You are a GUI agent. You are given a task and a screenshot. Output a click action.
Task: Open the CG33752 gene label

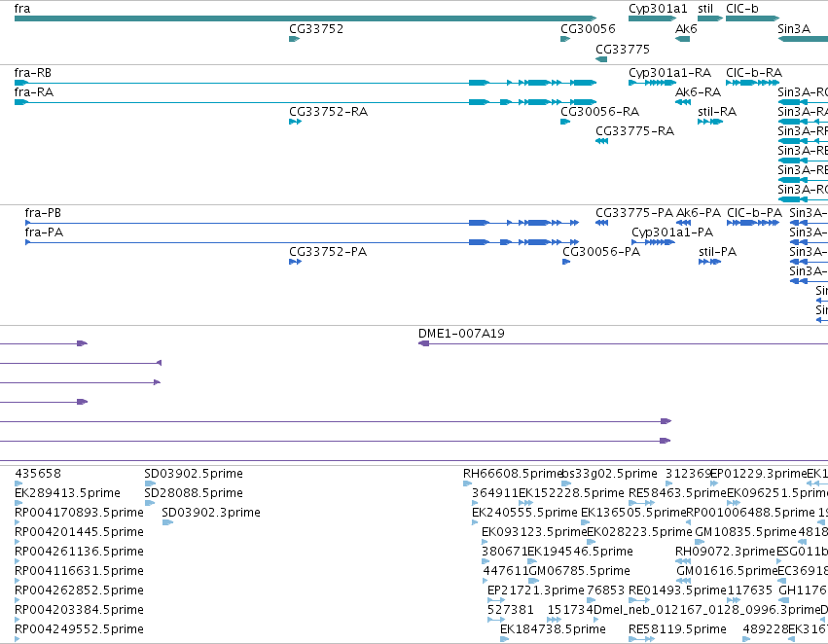point(316,29)
